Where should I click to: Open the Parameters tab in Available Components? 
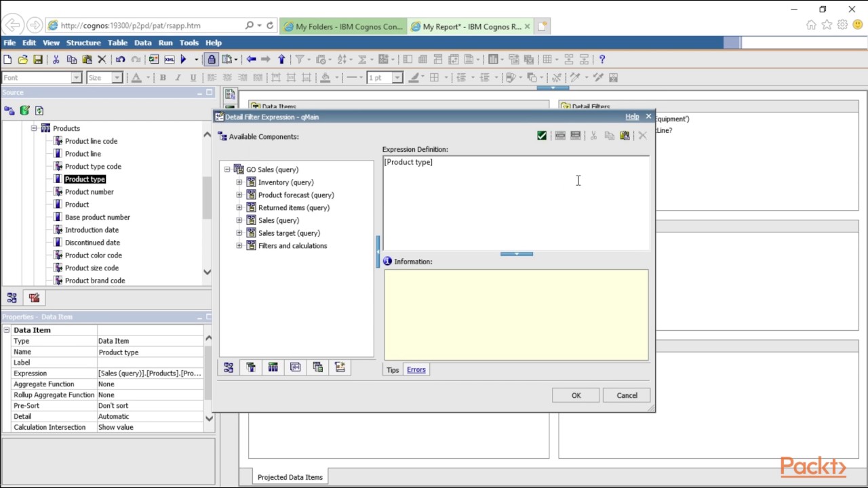coord(318,367)
